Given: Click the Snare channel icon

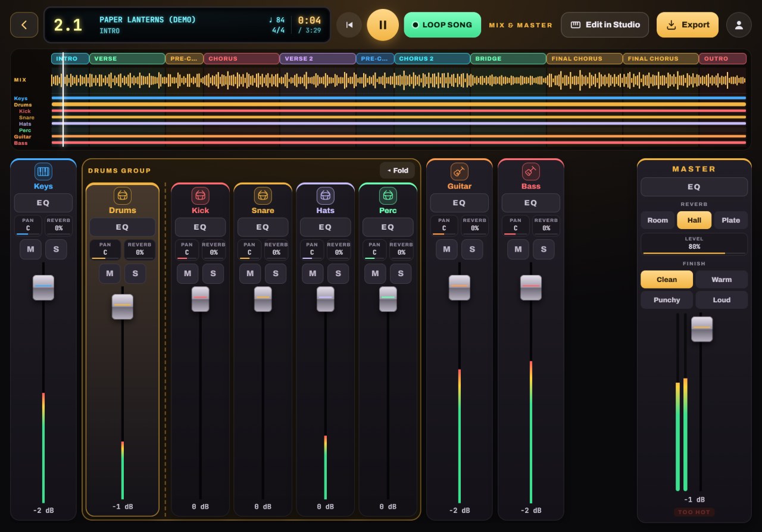Looking at the screenshot, I should click(263, 196).
